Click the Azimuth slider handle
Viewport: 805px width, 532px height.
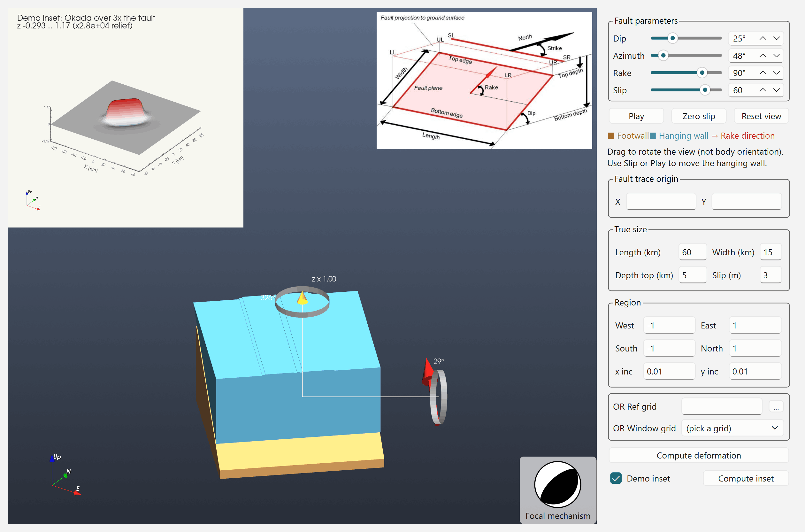click(663, 56)
